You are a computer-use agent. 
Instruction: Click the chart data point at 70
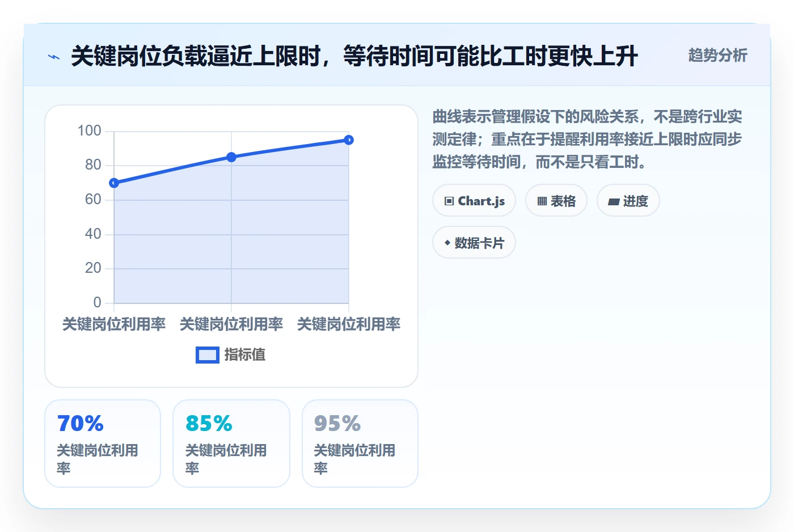(114, 183)
